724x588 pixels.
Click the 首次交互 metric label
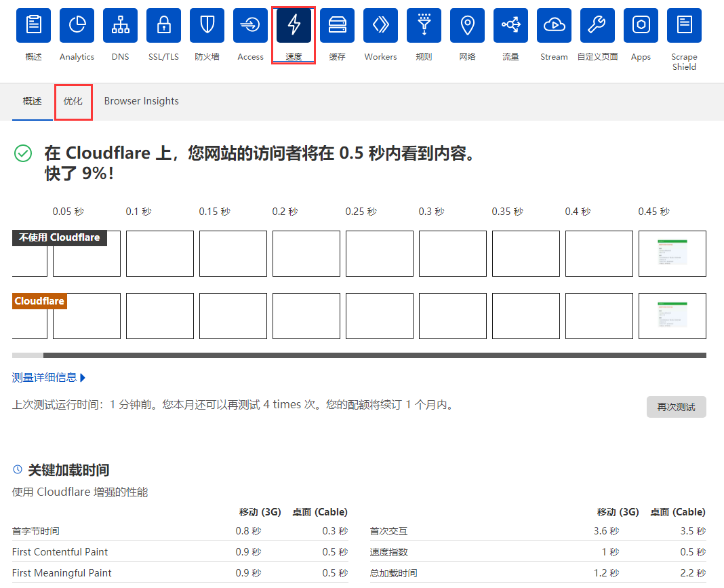click(x=389, y=531)
